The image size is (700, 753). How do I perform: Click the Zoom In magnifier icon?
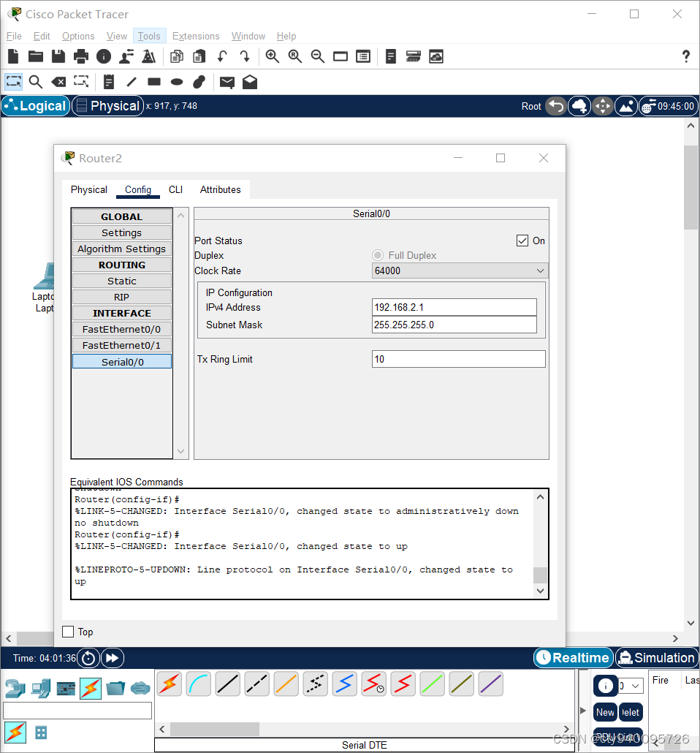(273, 57)
